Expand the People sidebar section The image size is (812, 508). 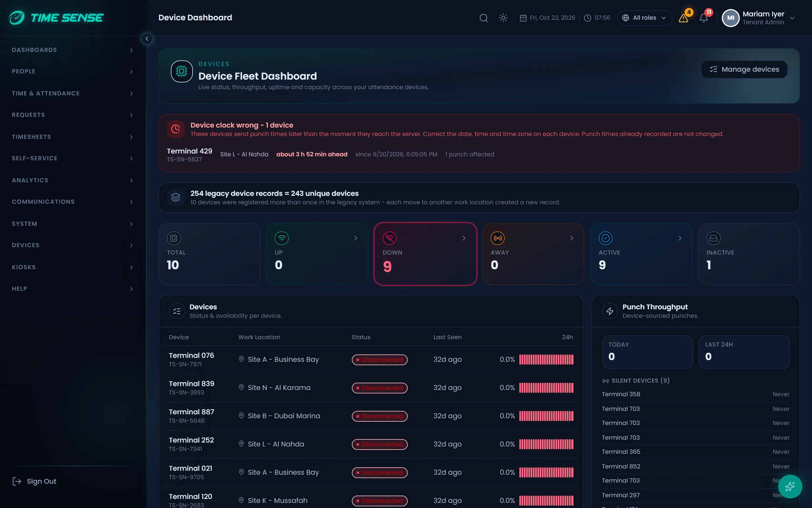73,72
